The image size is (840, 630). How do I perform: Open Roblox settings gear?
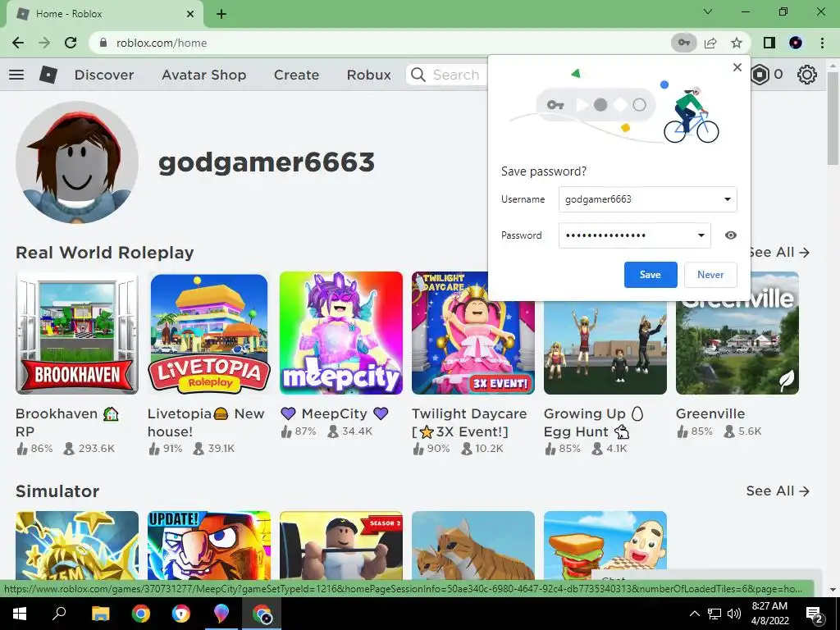tap(807, 75)
